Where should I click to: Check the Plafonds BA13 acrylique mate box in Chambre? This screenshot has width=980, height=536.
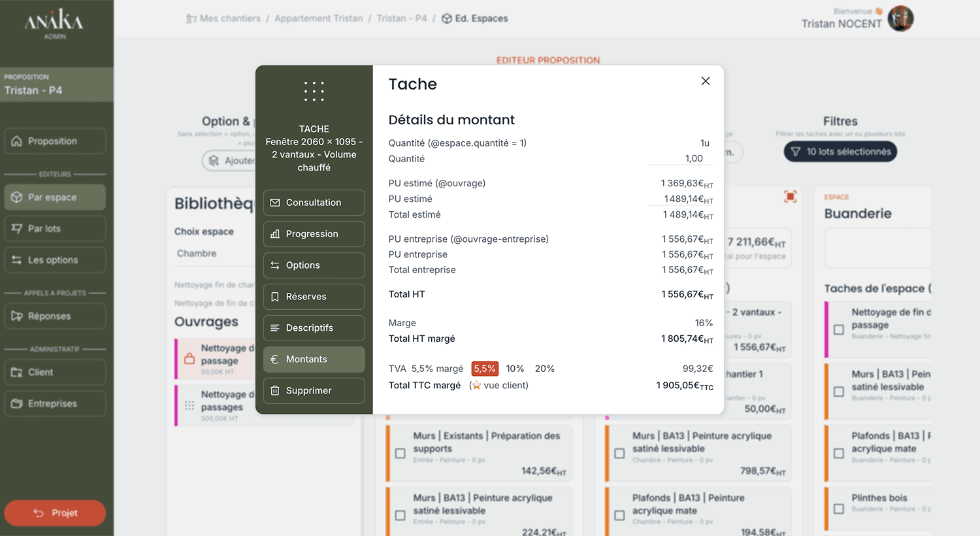(x=619, y=515)
